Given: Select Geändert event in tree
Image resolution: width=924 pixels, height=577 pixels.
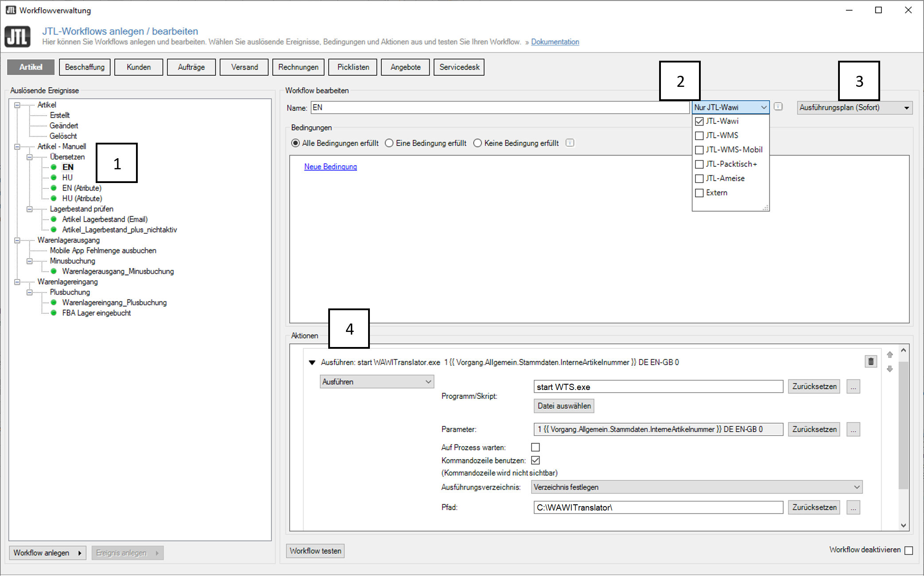Looking at the screenshot, I should [64, 126].
